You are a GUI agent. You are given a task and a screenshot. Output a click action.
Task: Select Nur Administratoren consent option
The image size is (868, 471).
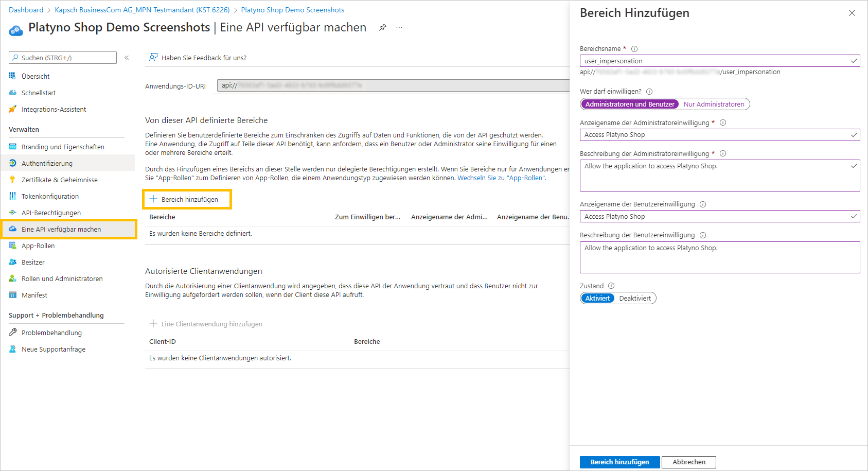[x=714, y=104]
